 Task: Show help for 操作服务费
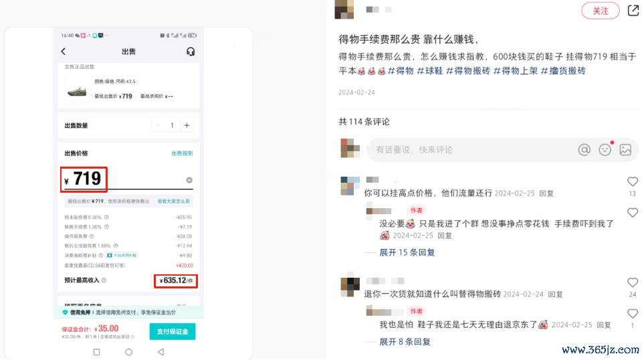92,236
